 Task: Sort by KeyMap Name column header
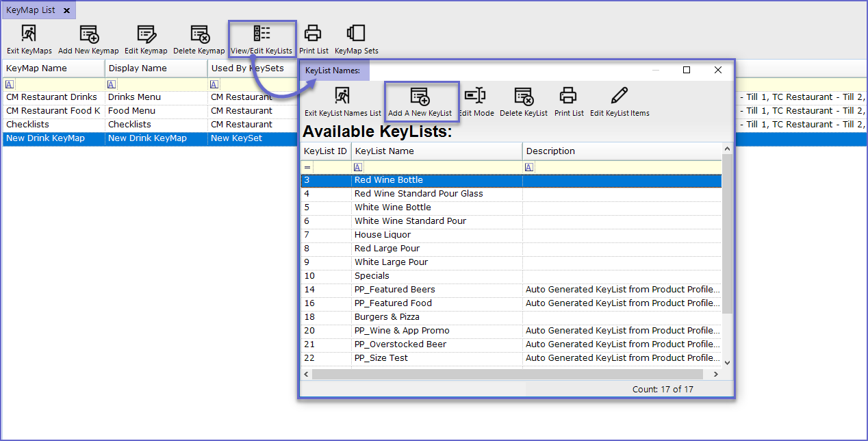tap(53, 68)
